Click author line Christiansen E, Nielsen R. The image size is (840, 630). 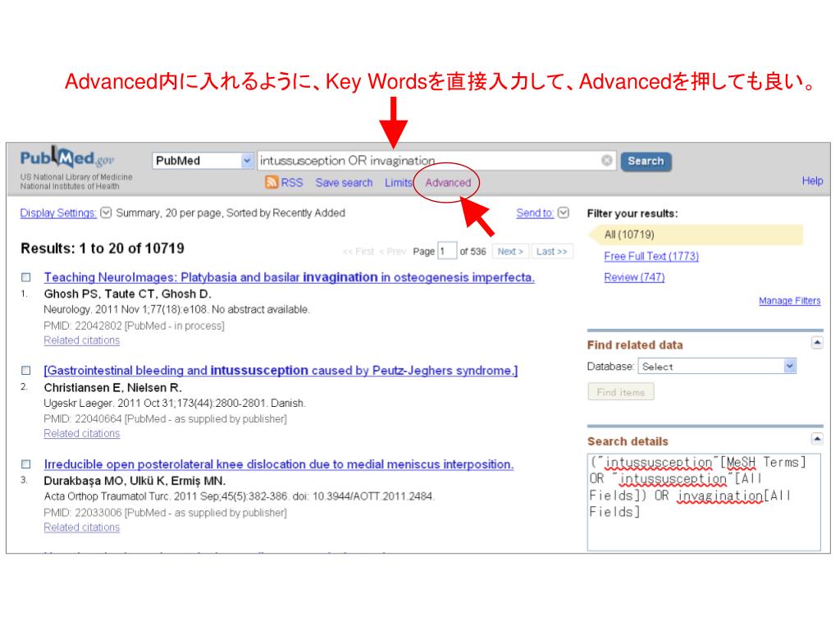point(113,388)
